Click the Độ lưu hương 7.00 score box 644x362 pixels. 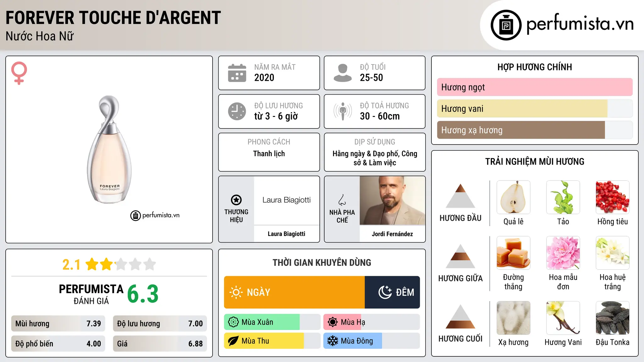tap(160, 323)
